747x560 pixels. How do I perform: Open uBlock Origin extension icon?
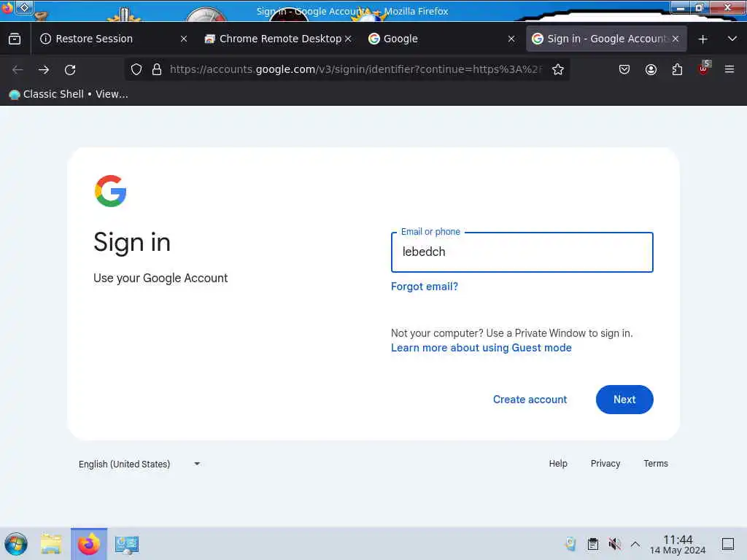(x=704, y=69)
